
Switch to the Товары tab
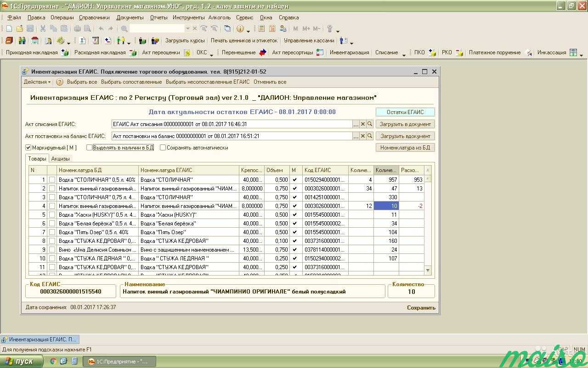click(x=37, y=159)
